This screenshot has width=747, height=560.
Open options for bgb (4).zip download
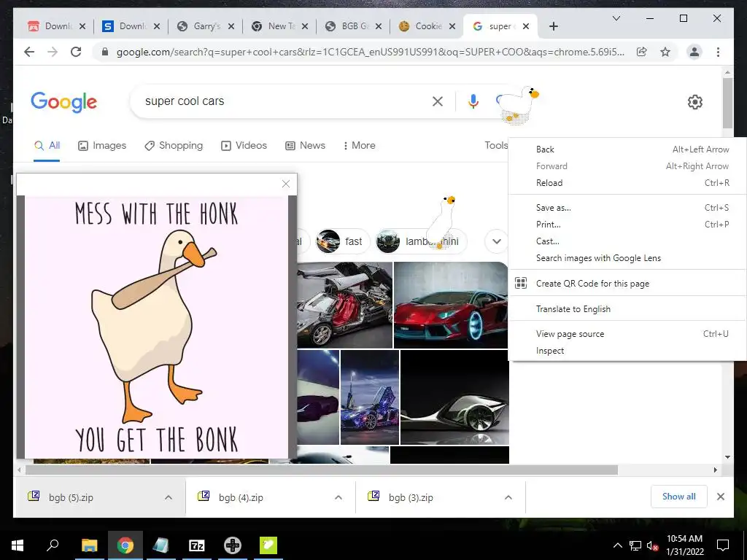(x=338, y=497)
